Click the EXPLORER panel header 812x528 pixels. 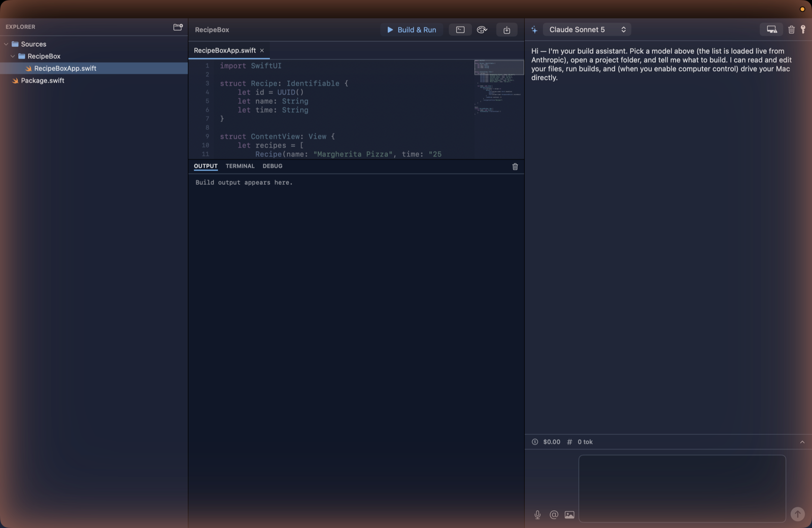20,27
